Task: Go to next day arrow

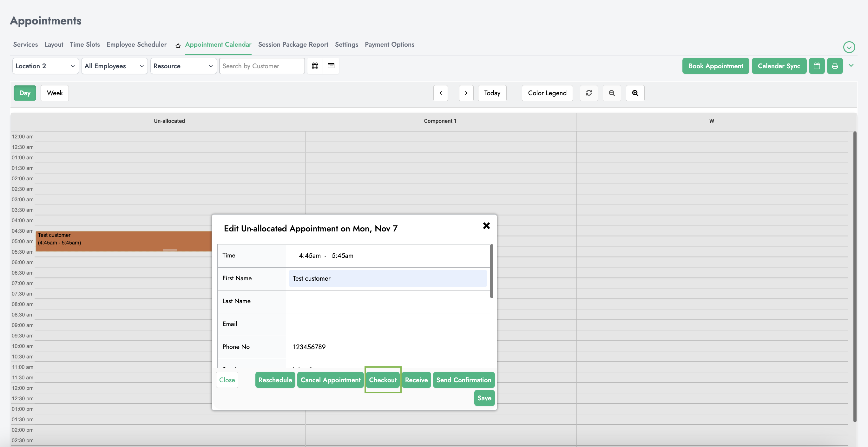Action: 466,93
